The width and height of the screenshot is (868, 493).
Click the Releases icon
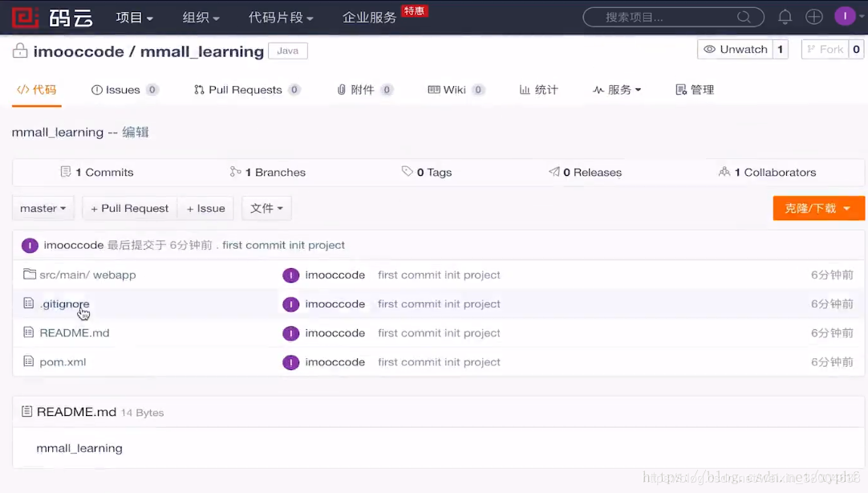(x=554, y=172)
